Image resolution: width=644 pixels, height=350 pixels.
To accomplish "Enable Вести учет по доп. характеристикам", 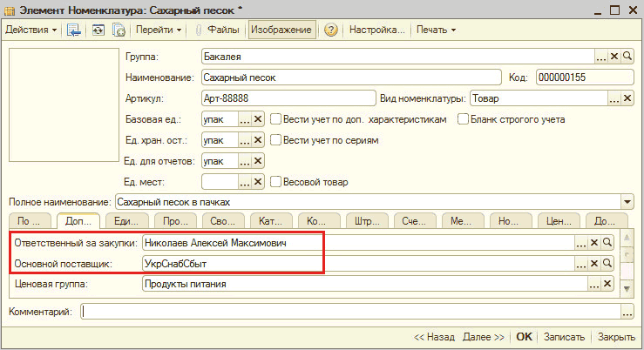I will 275,119.
